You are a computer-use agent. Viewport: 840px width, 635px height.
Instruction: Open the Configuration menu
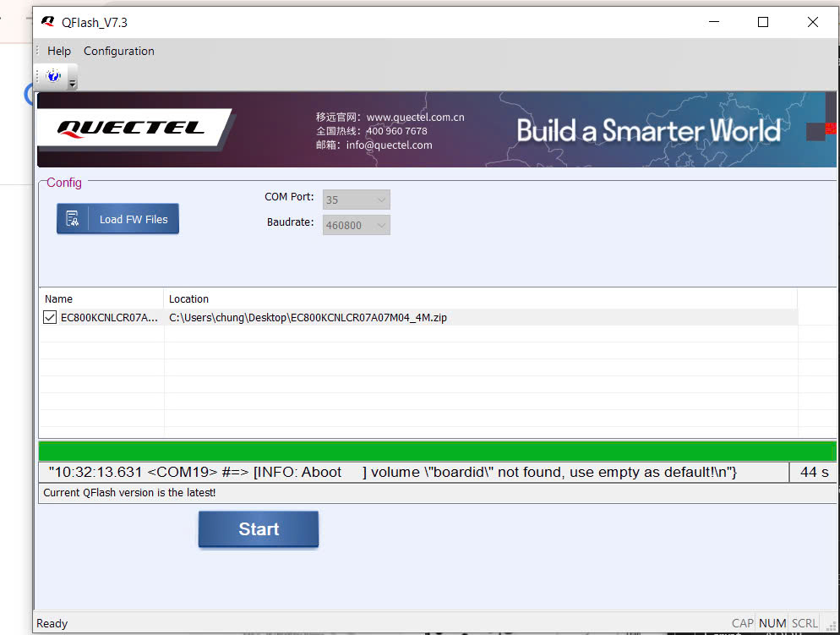[118, 51]
